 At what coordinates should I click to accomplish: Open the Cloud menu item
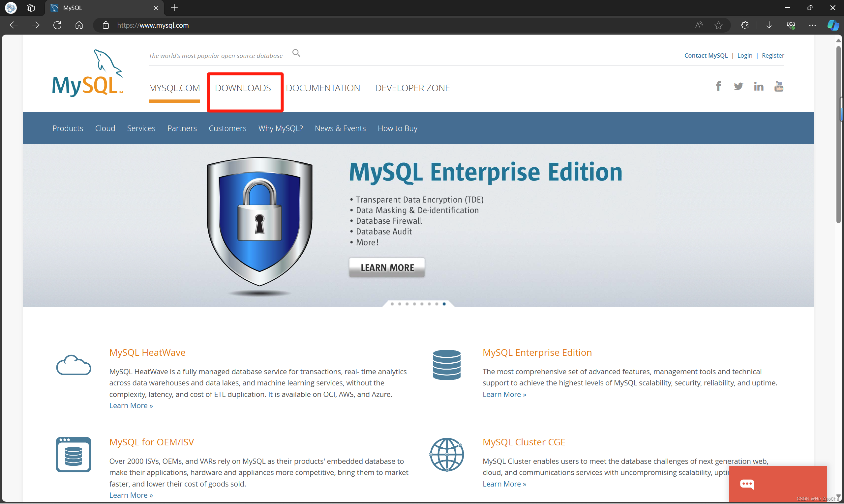click(x=105, y=128)
